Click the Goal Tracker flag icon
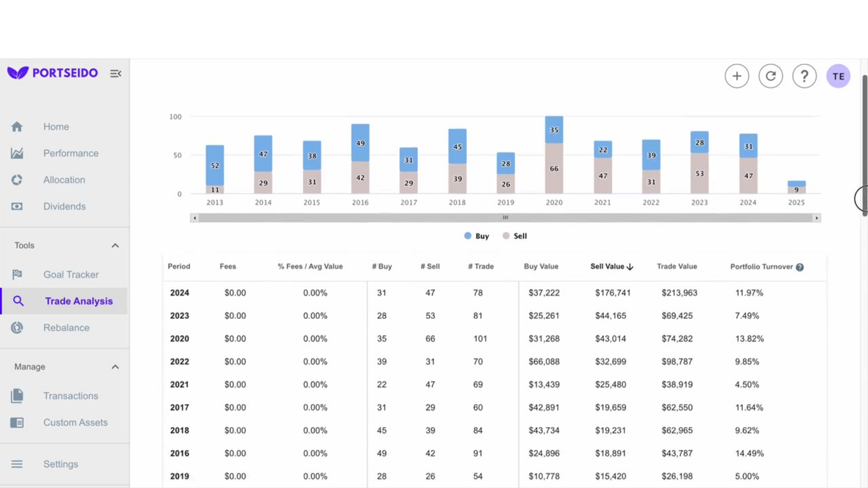Screen dimensions: 868x488 18,274
